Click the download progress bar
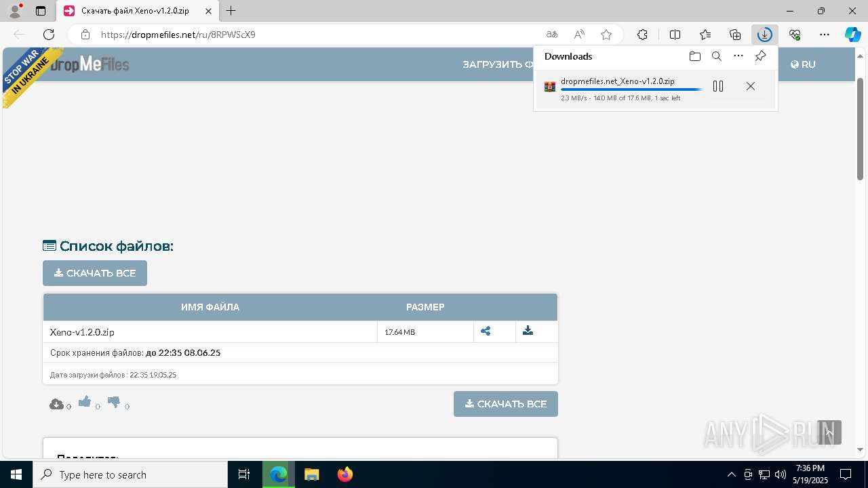 (x=631, y=89)
